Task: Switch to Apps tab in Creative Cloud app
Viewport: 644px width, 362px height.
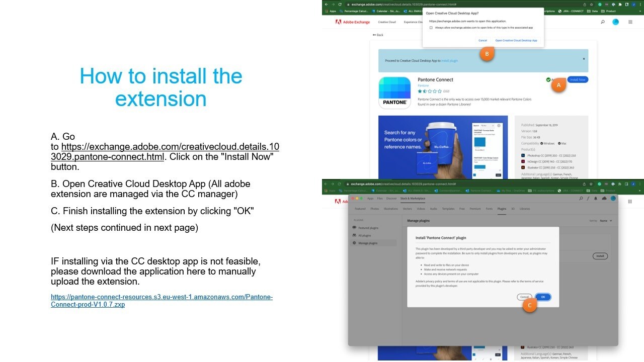Action: click(370, 199)
